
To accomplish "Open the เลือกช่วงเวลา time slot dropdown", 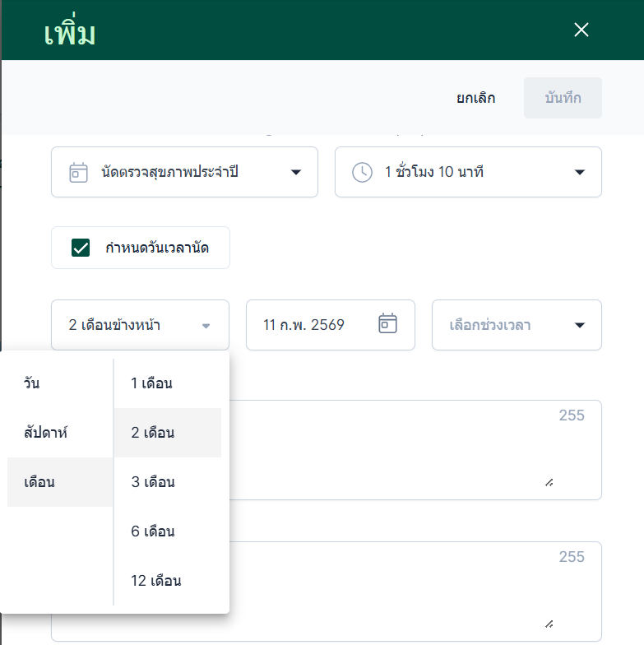I will pyautogui.click(x=579, y=325).
